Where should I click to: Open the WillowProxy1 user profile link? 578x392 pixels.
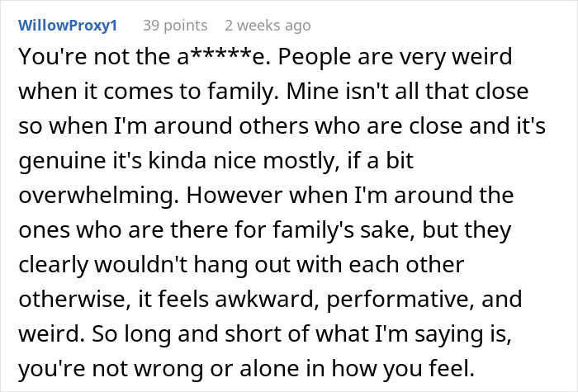tap(68, 26)
